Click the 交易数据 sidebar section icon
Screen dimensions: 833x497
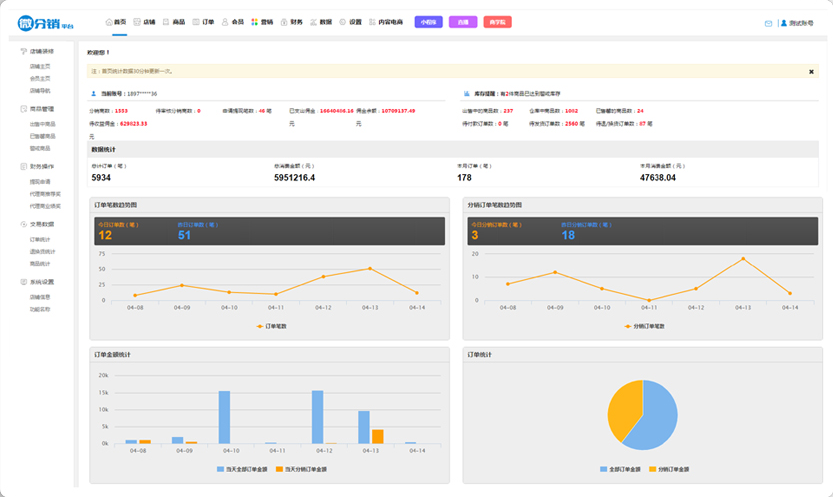pos(23,225)
